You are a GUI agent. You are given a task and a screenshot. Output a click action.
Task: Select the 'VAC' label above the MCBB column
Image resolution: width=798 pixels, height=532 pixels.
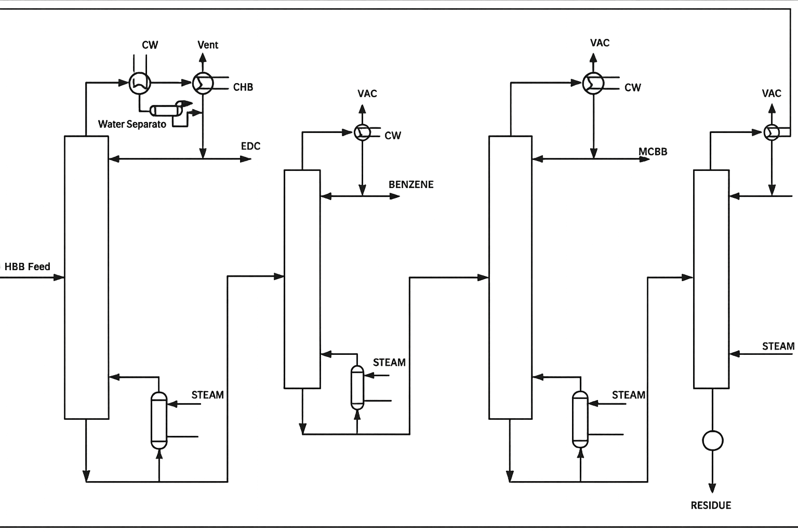[600, 43]
